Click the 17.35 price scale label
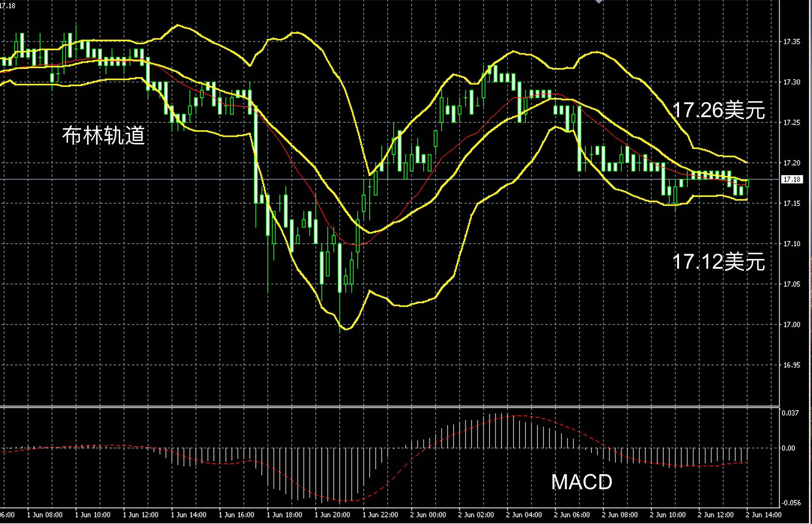 click(x=792, y=42)
